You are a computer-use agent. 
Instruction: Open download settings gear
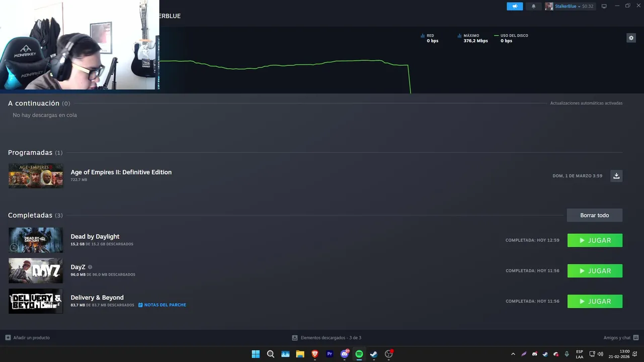(x=631, y=38)
